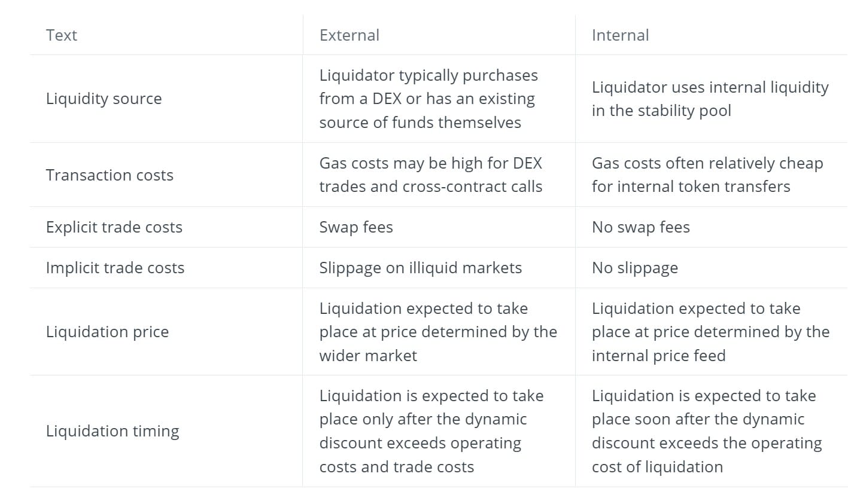Click the 'Internal' column header

point(620,35)
